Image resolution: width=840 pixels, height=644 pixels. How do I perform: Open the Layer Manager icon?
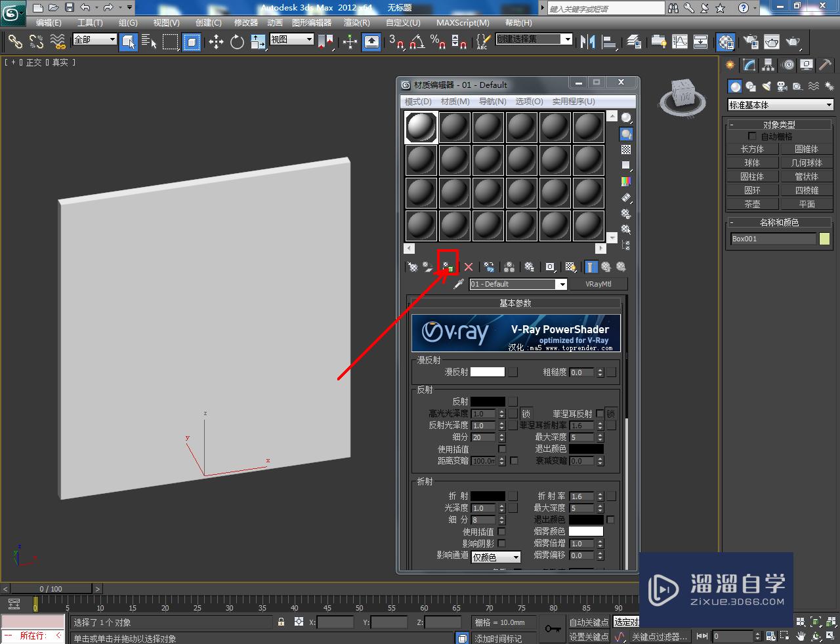click(634, 42)
